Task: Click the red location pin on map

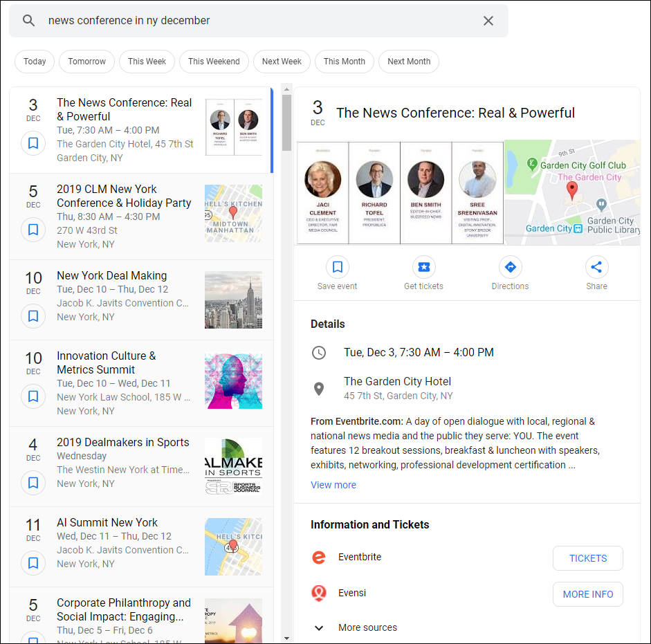Action: pos(572,190)
